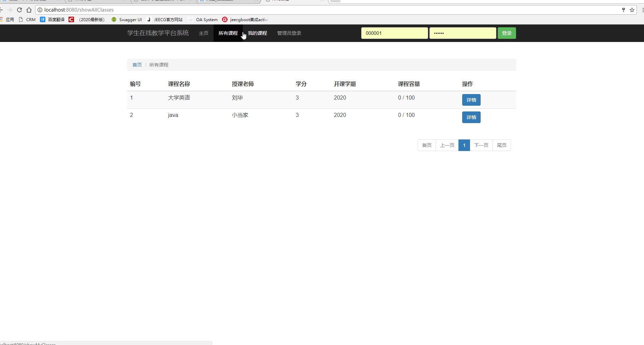
Task: Click 下一页 in pagination
Action: coord(481,145)
